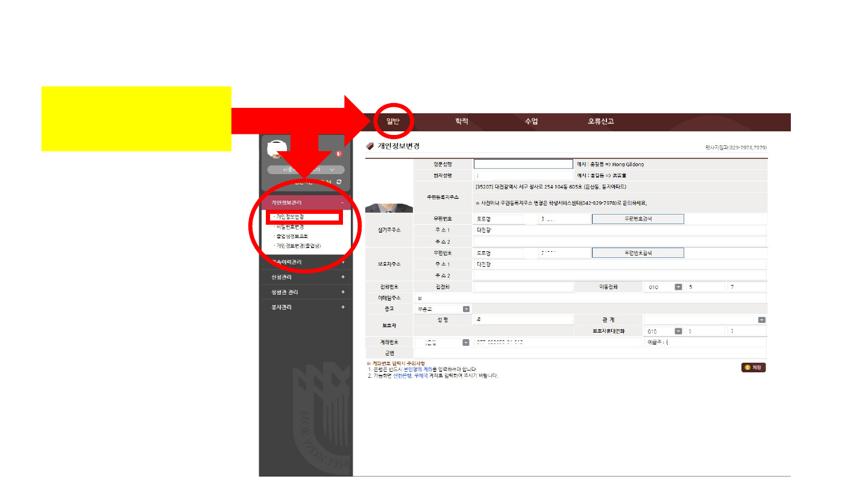Expand the 신청관리 sidebar section
This screenshot has height=488, width=868.
[342, 277]
